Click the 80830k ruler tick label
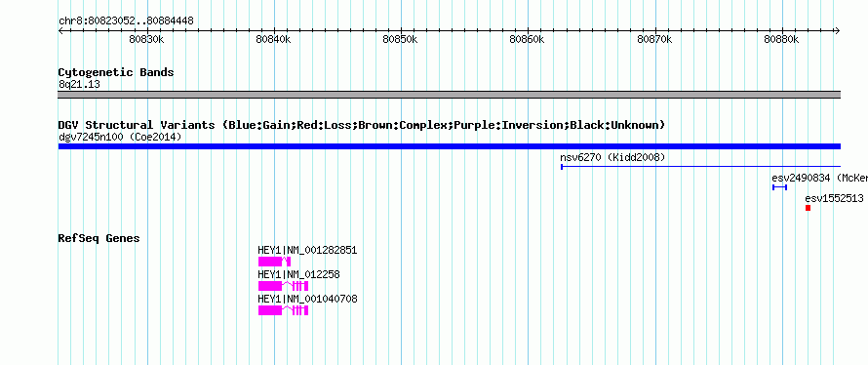Image resolution: width=868 pixels, height=365 pixels. (146, 39)
